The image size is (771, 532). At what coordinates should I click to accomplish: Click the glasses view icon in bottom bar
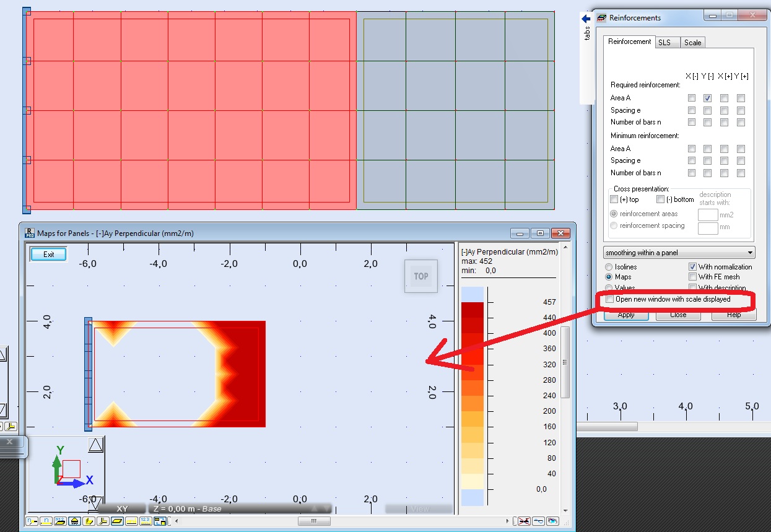click(x=538, y=521)
